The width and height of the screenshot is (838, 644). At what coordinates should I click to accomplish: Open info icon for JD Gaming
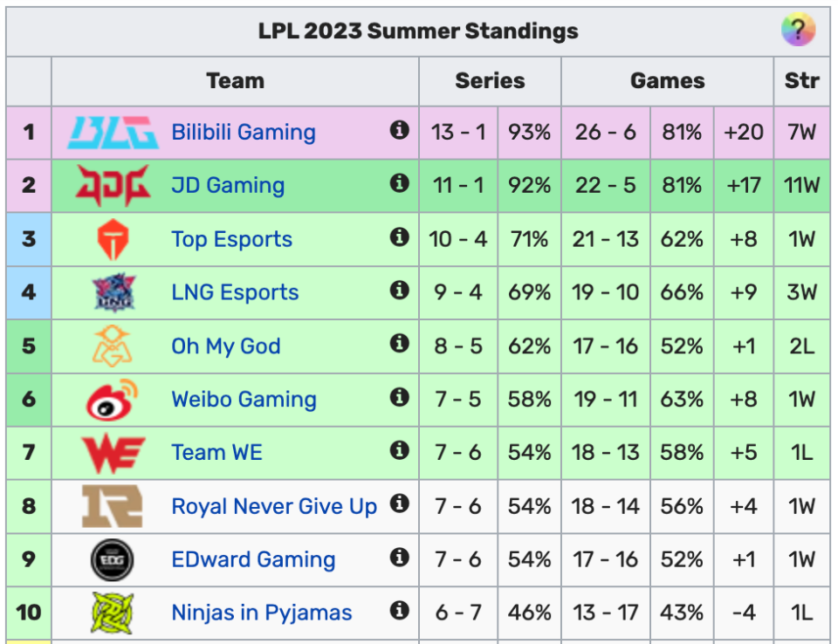(399, 182)
